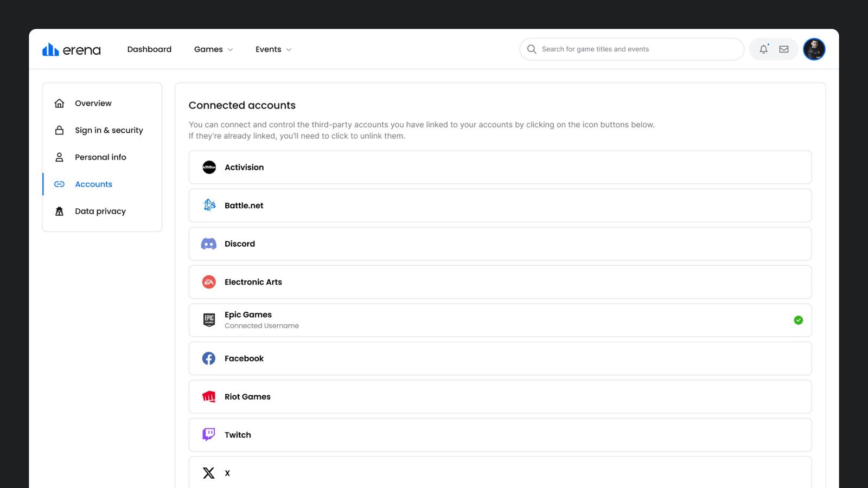Expand the Events menu chevron
868x488 pixels.
(x=289, y=50)
